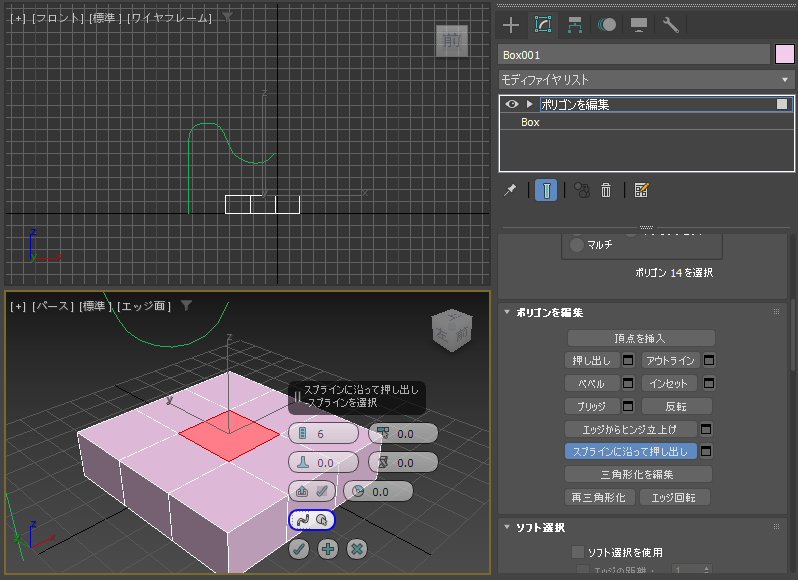
Task: Click the square box at ポリゴンを編集 row end
Action: pos(782,104)
